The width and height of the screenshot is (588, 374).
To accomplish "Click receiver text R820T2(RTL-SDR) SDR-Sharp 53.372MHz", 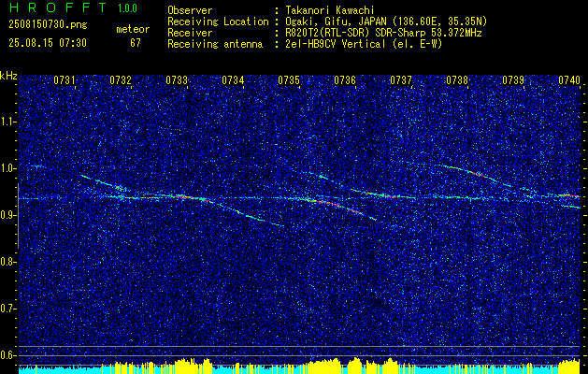I will [383, 33].
